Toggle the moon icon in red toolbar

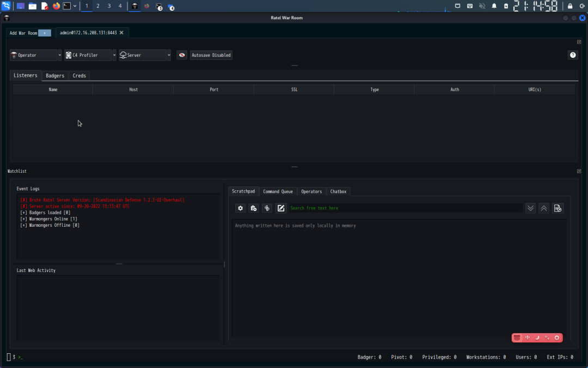tap(537, 337)
